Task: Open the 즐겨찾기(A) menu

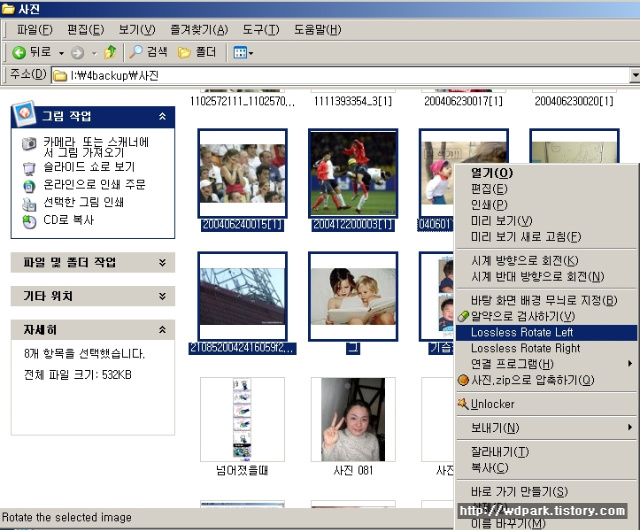Action: (x=199, y=30)
